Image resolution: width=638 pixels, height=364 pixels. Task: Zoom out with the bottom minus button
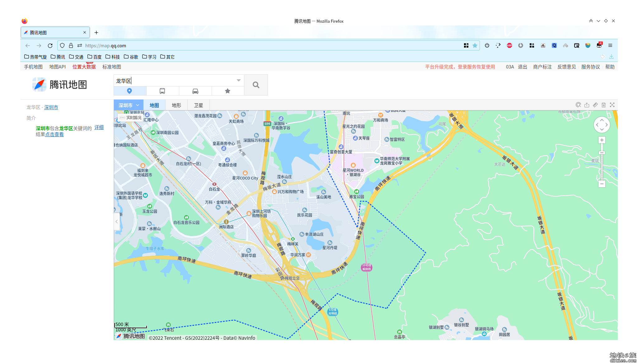(x=602, y=184)
